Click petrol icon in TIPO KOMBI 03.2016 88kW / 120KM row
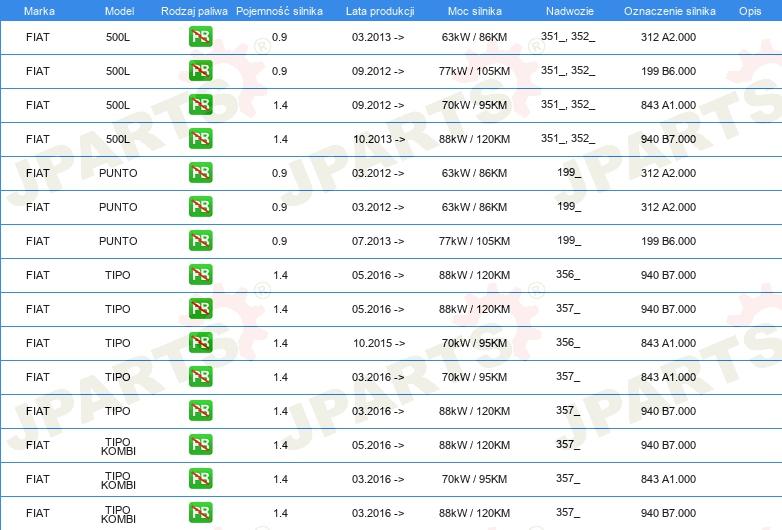 pos(200,513)
